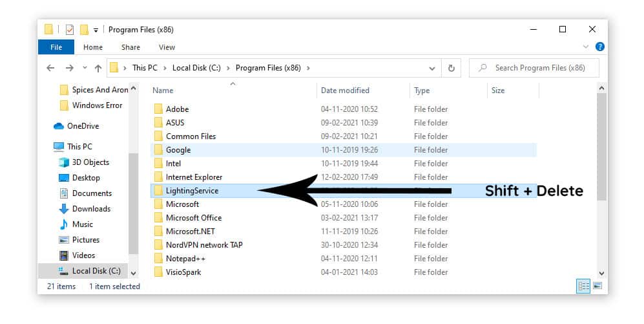644x324 pixels.
Task: Click This PC in the address bar
Action: pos(145,68)
